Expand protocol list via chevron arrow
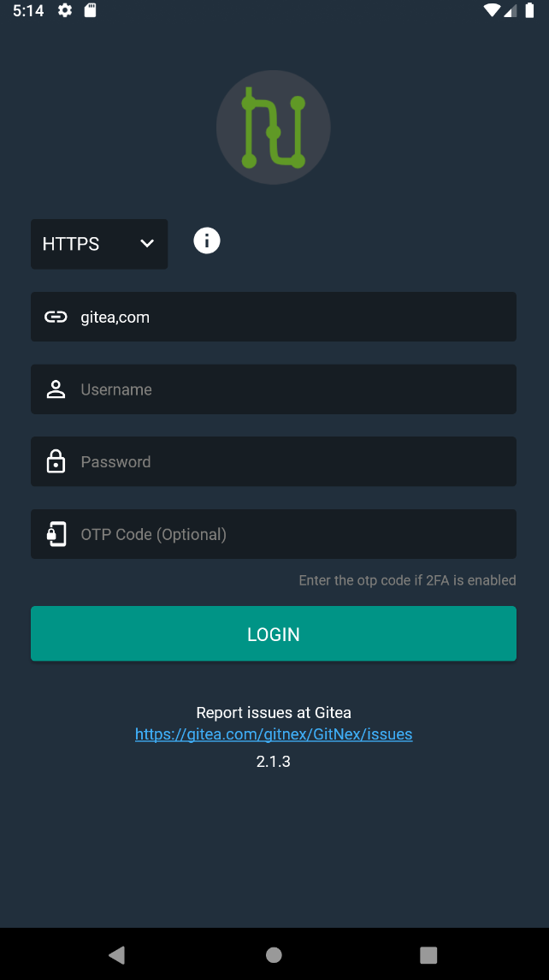 [x=147, y=244]
